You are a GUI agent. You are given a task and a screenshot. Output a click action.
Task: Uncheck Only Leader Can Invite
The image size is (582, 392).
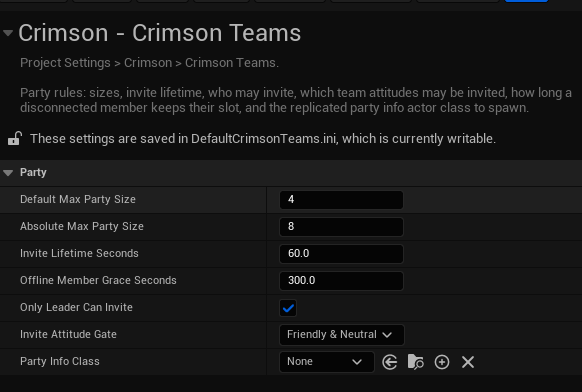click(288, 308)
